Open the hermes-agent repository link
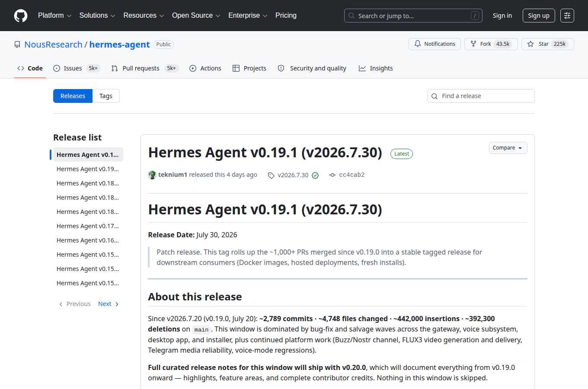 [120, 45]
